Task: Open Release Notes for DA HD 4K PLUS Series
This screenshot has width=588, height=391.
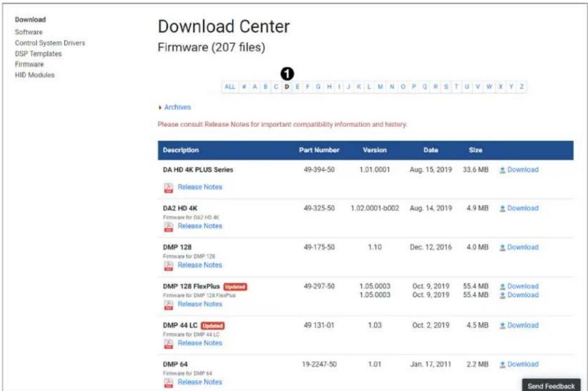Action: point(200,187)
